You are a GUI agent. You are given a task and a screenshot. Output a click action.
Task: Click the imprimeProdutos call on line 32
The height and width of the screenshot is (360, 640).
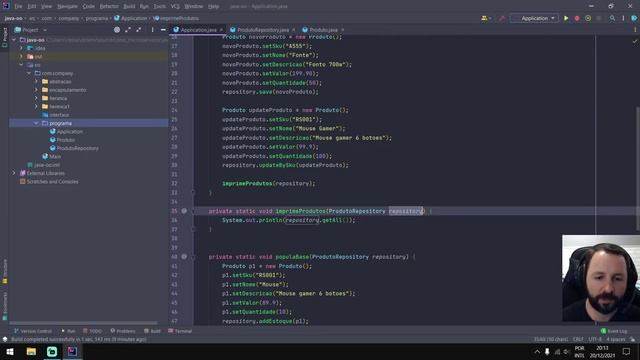[x=247, y=184]
